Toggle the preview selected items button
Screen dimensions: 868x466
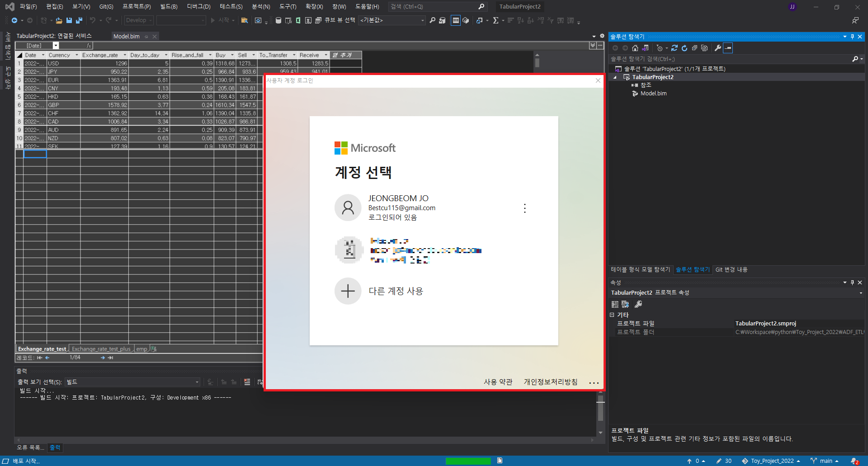(728, 48)
